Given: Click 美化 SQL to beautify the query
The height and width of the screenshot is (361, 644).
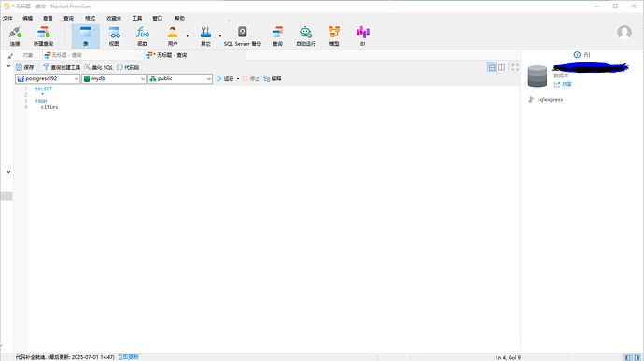Looking at the screenshot, I should tap(99, 67).
